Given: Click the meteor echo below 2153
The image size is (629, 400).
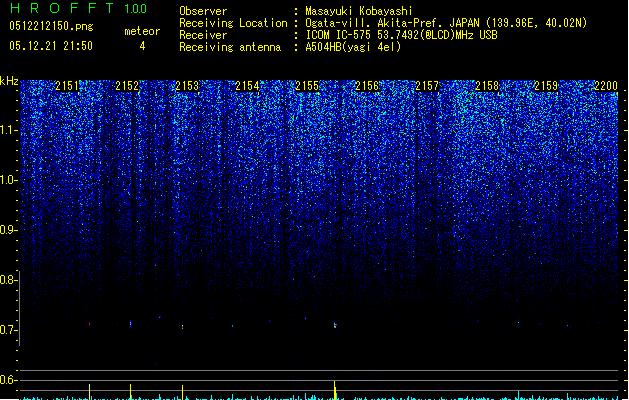Looking at the screenshot, I should [x=183, y=327].
